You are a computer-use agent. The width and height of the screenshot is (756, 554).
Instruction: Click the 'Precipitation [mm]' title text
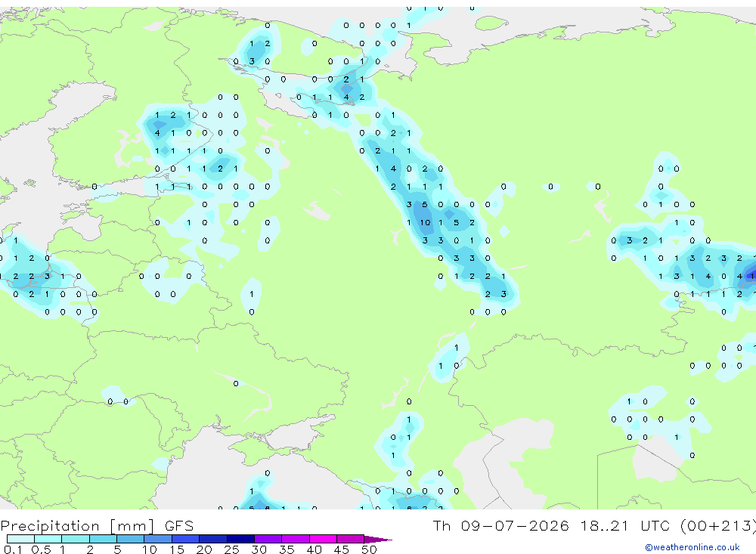[78, 526]
